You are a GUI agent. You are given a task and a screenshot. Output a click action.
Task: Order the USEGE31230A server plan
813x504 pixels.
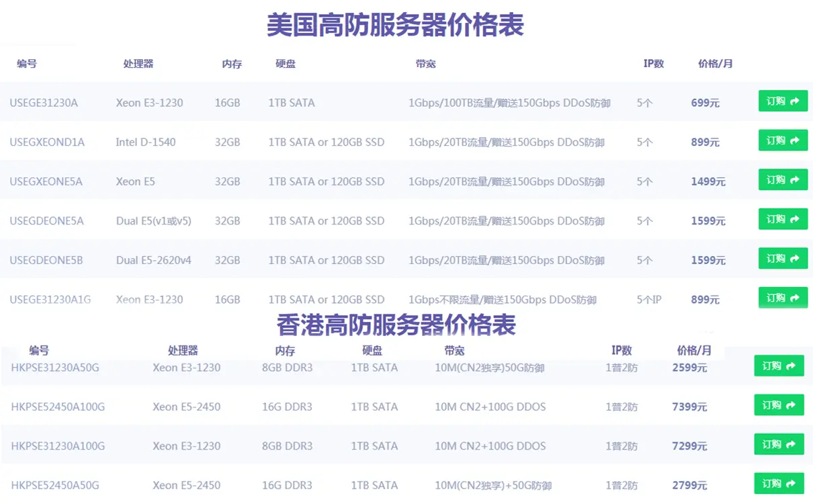pos(782,101)
